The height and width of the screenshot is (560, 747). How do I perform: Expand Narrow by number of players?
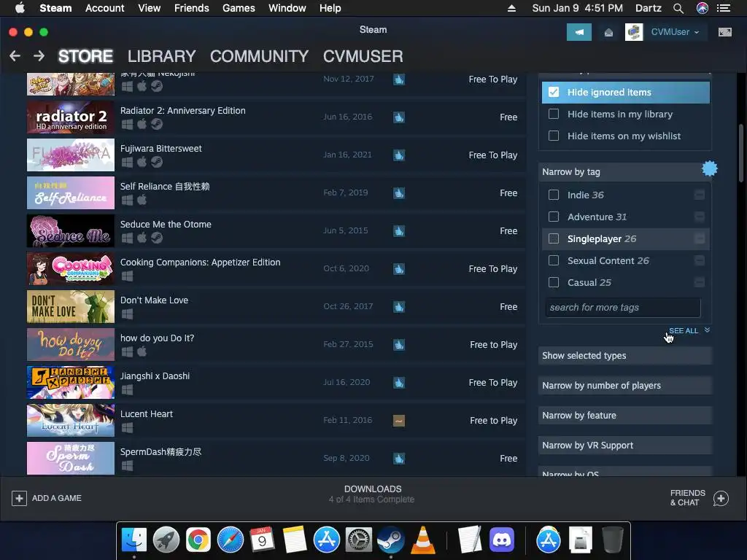[x=625, y=386]
